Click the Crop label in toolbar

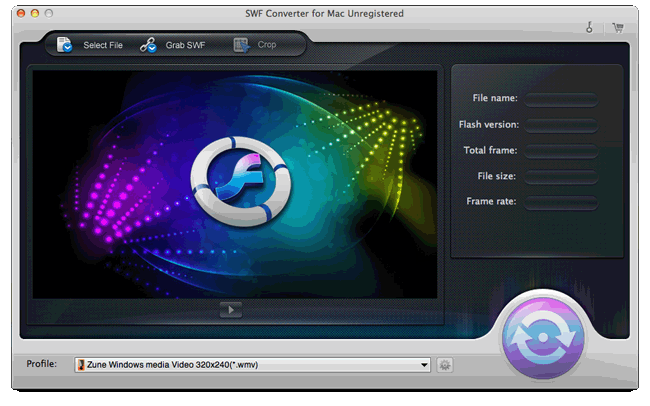267,45
